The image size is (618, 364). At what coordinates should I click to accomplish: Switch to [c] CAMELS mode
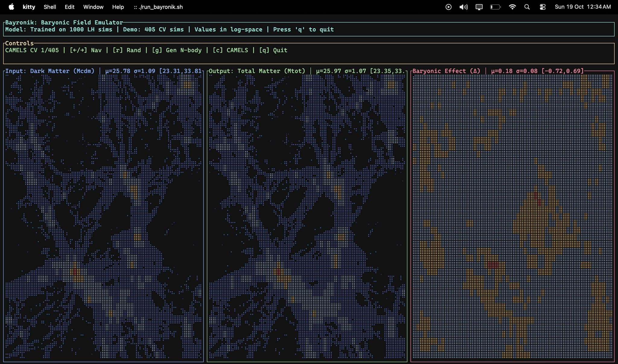tap(232, 50)
